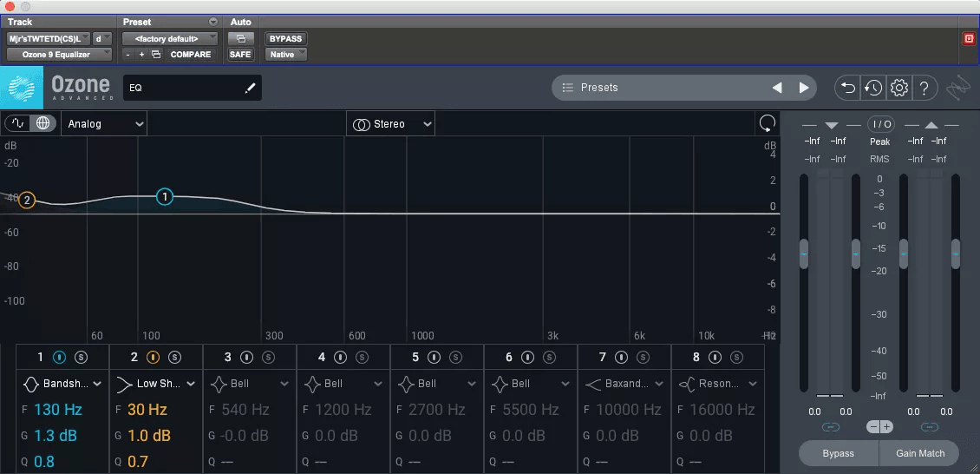Click the right output gain slider handle
Image resolution: width=980 pixels, height=474 pixels.
tap(956, 253)
